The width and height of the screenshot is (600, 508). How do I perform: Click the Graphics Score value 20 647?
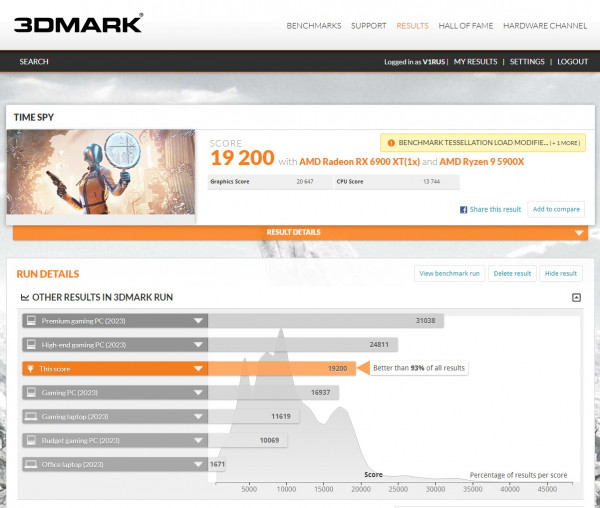click(x=305, y=182)
